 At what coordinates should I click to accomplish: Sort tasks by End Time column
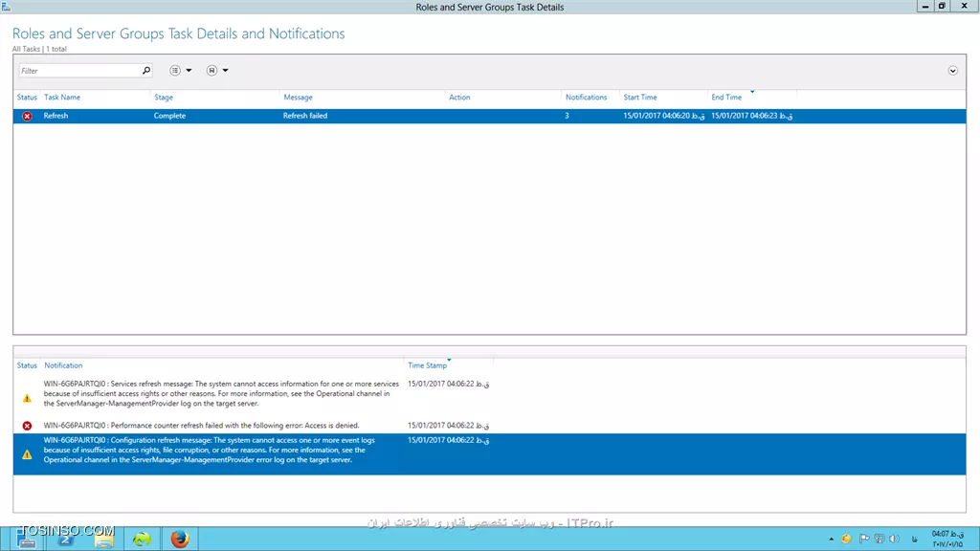point(726,98)
